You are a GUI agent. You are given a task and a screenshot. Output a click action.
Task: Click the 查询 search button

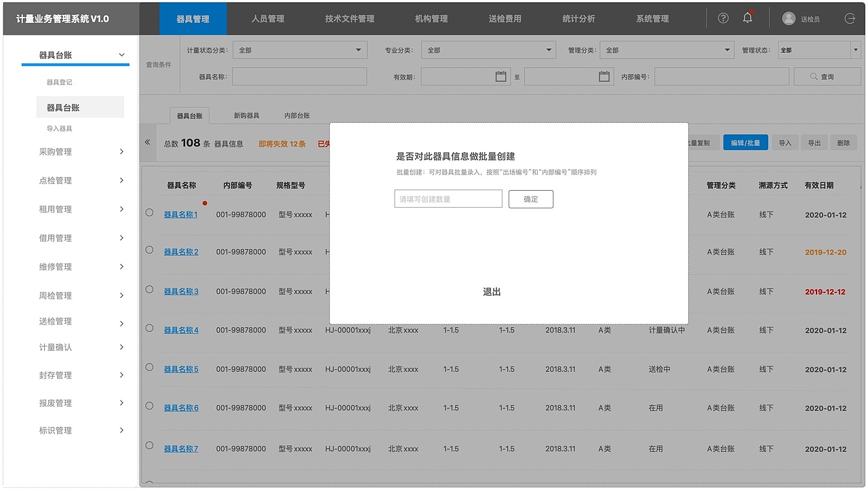coord(827,77)
